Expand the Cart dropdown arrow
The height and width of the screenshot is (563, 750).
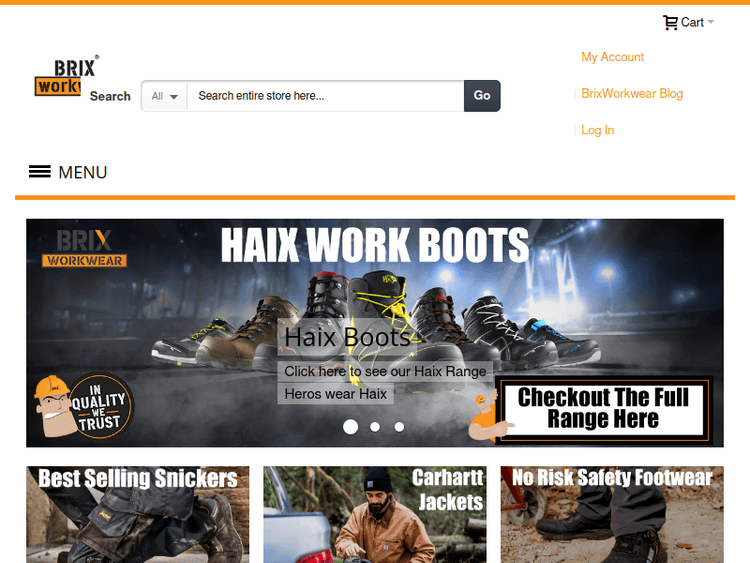click(x=710, y=22)
